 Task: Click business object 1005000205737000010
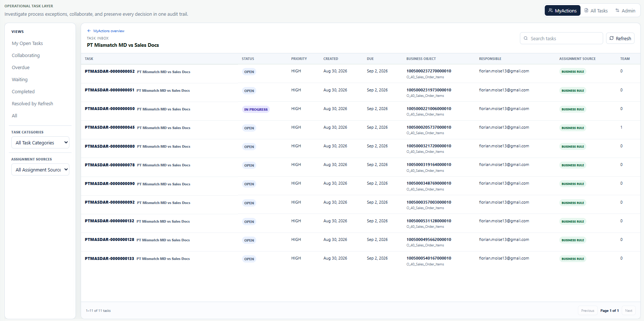click(x=429, y=127)
